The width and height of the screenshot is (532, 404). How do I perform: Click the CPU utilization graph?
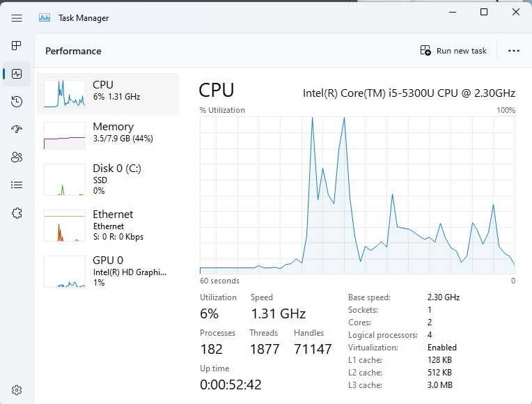tap(357, 195)
